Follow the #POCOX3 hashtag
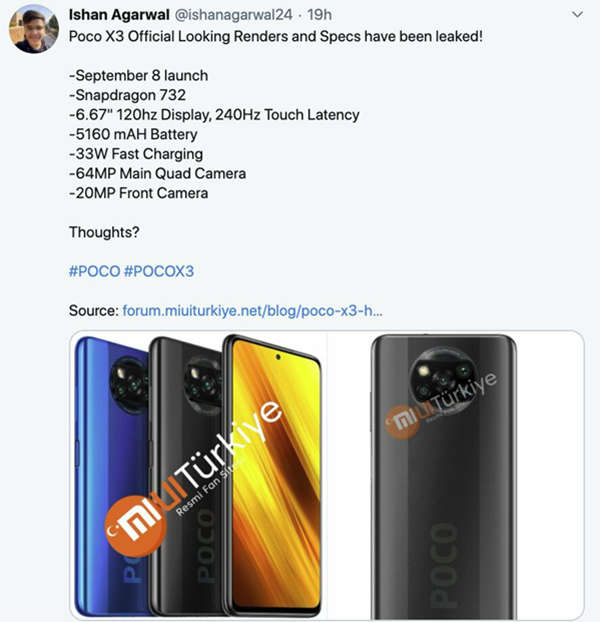Viewport: 600px width, 622px height. [159, 271]
